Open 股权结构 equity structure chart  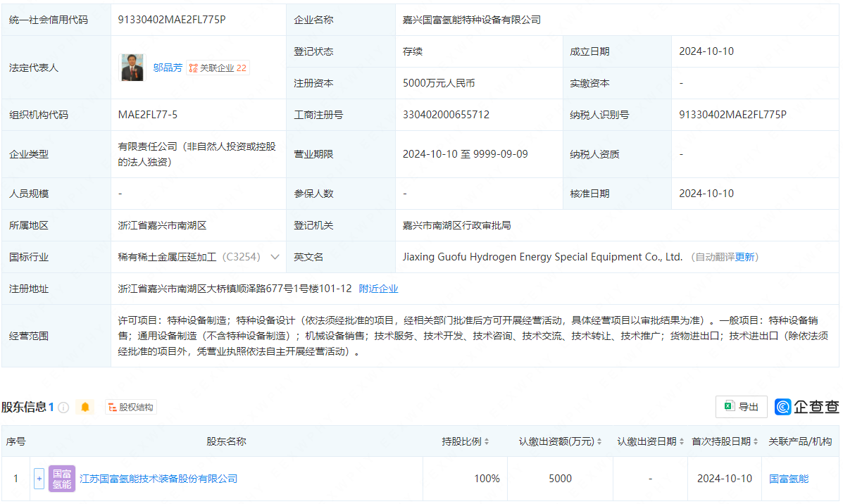click(x=131, y=407)
